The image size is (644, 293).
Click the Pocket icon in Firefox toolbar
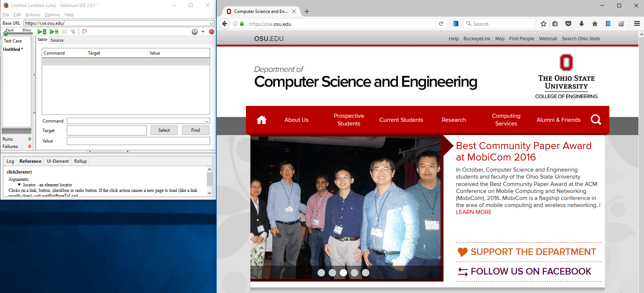[568, 24]
